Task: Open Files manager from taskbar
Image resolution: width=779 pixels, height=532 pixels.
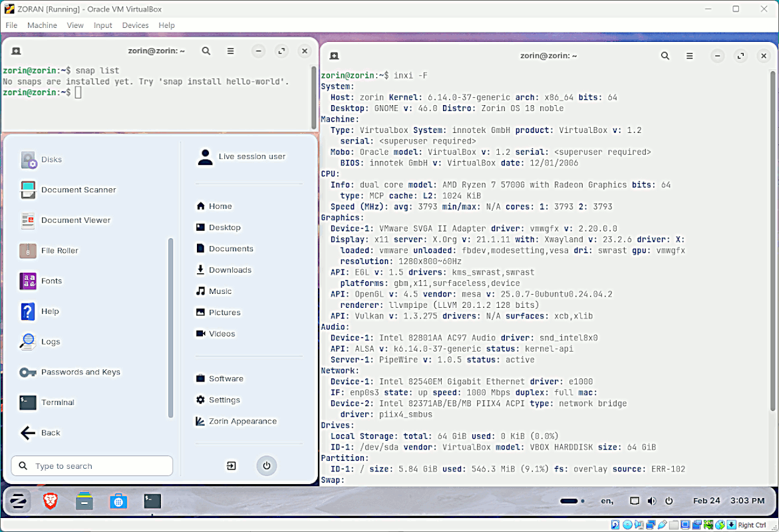Action: coord(84,501)
